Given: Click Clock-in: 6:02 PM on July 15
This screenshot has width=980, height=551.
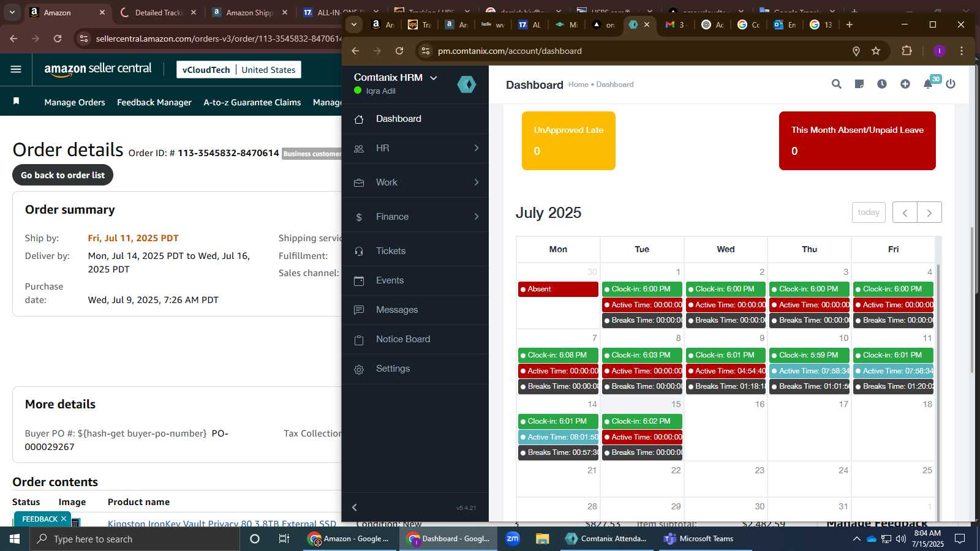Looking at the screenshot, I should 642,421.
